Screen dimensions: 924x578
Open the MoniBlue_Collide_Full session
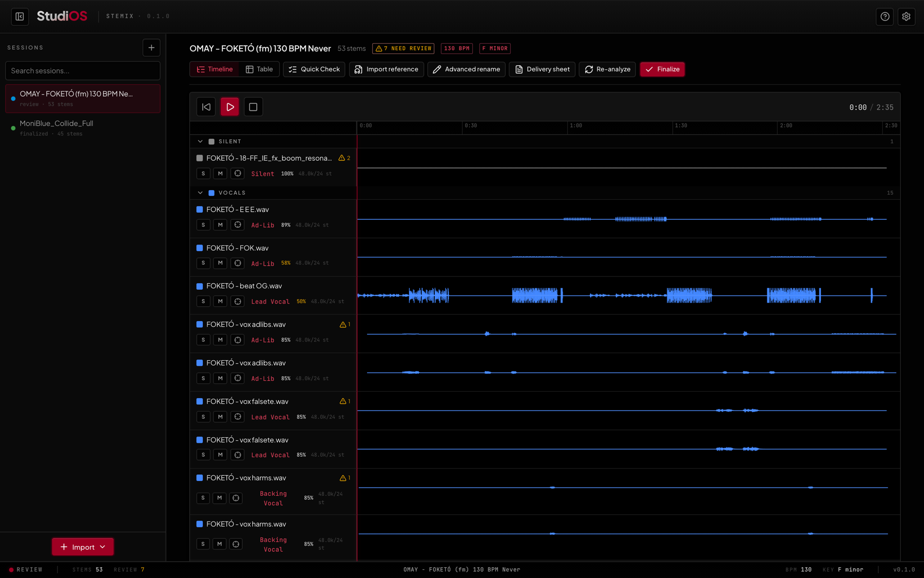[83, 128]
